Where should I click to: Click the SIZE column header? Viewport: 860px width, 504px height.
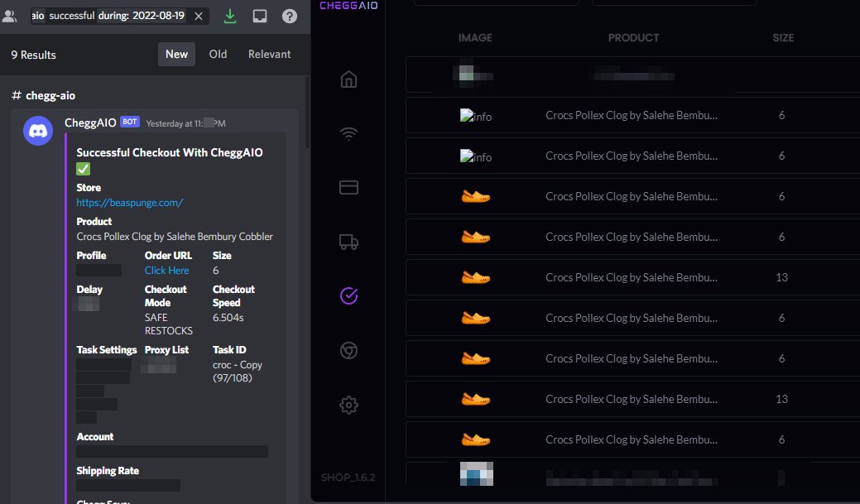tap(783, 38)
